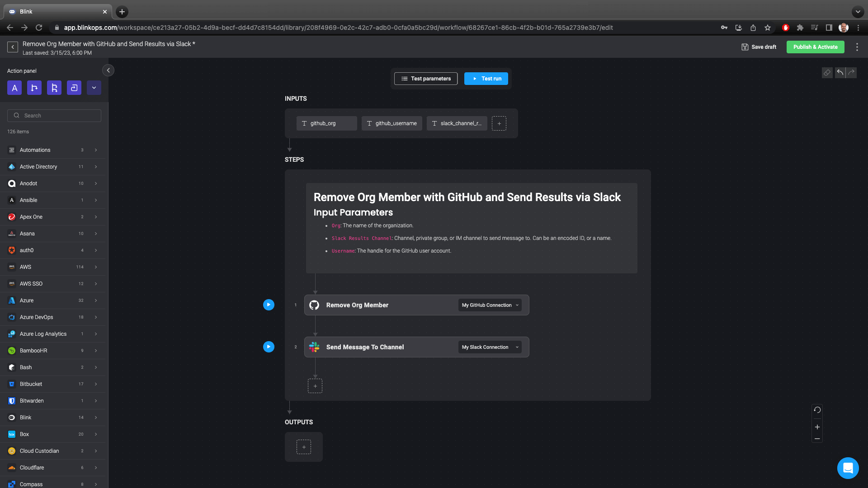868x488 pixels.
Task: Open the workflow more options menu
Action: (857, 47)
